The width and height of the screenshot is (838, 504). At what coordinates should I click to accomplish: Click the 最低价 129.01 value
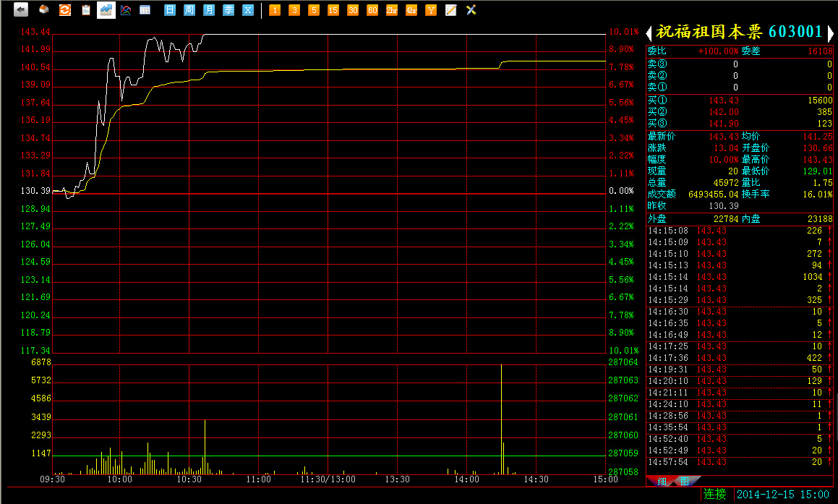(818, 171)
